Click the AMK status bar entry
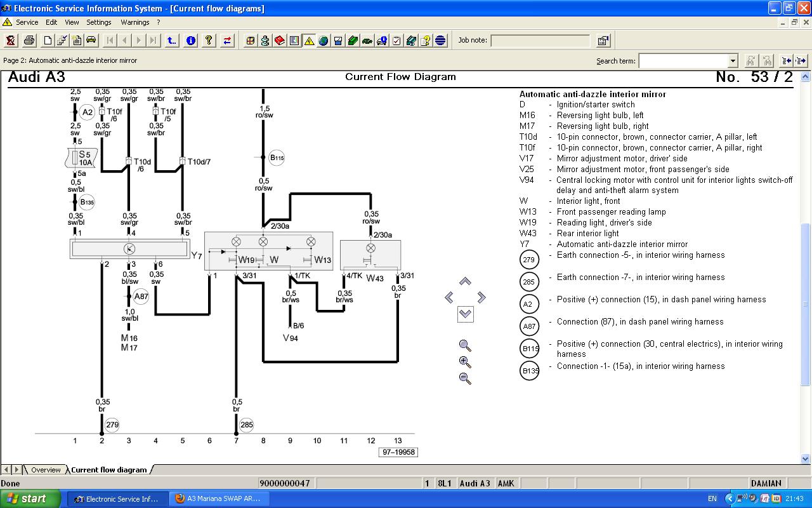The image size is (812, 508). click(x=506, y=483)
